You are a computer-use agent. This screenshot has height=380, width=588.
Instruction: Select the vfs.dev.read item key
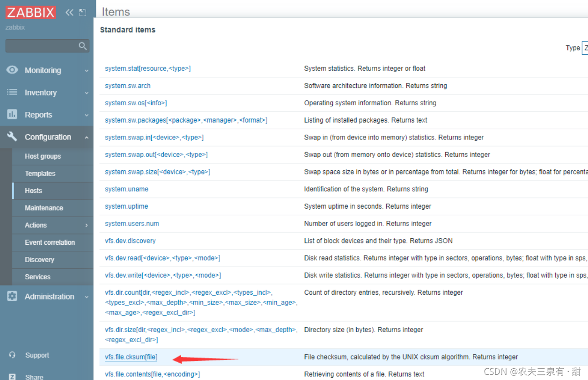point(162,258)
